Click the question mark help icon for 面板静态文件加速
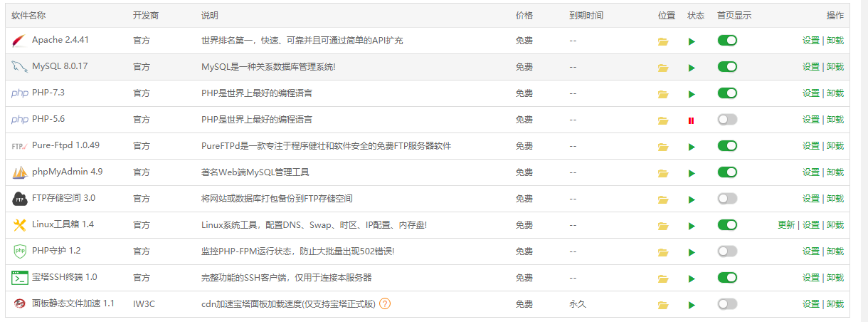The height and width of the screenshot is (322, 868). [x=385, y=304]
